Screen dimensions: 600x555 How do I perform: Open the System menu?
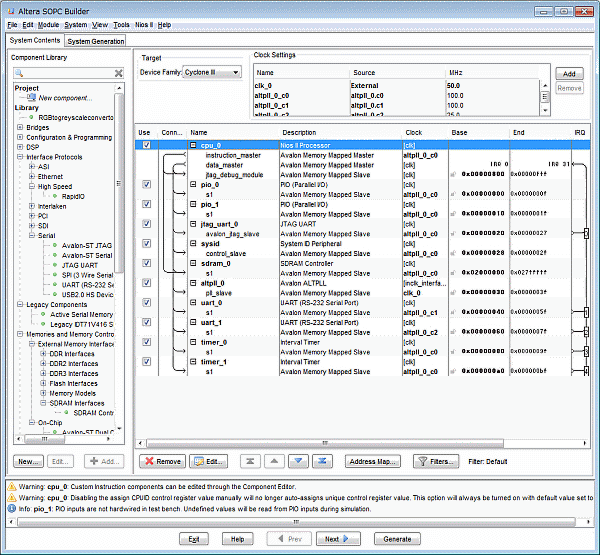tap(76, 25)
